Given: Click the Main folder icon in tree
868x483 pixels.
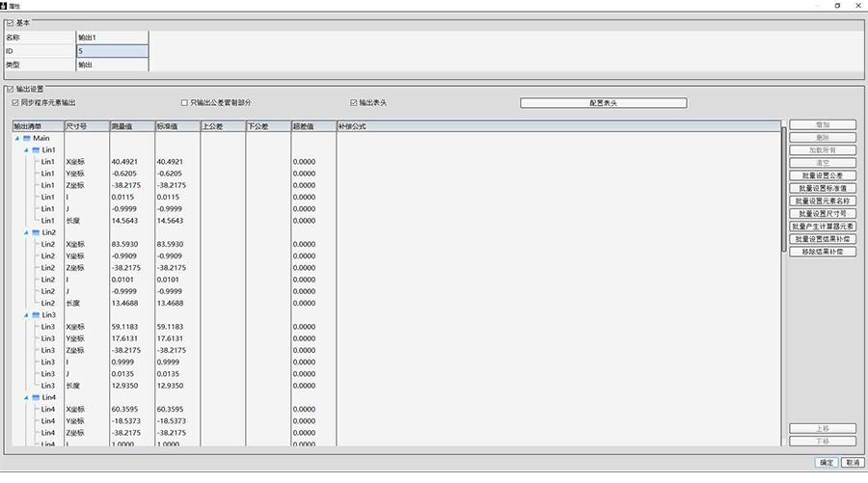Looking at the screenshot, I should pos(27,138).
